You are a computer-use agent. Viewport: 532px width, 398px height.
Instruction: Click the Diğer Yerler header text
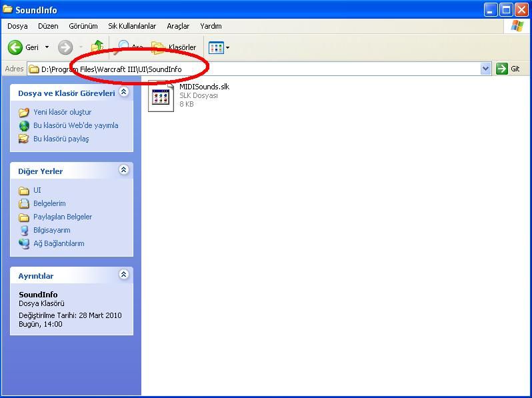point(41,171)
